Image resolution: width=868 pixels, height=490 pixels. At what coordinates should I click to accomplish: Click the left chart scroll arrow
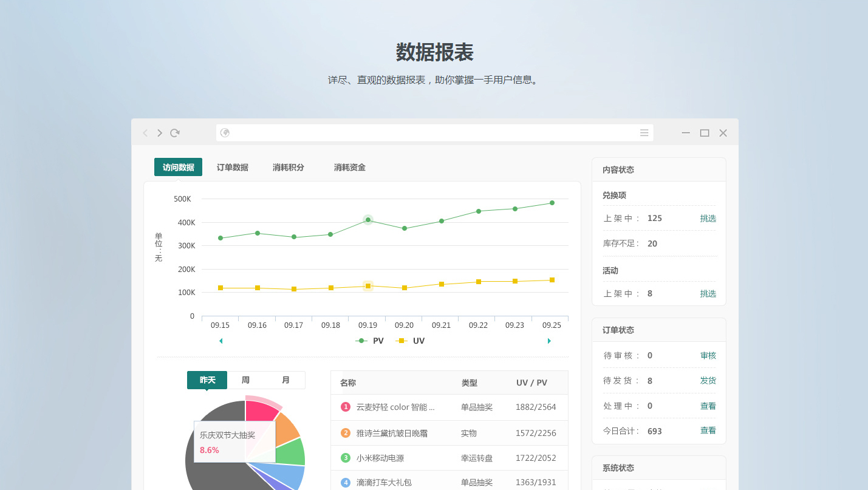(x=220, y=341)
